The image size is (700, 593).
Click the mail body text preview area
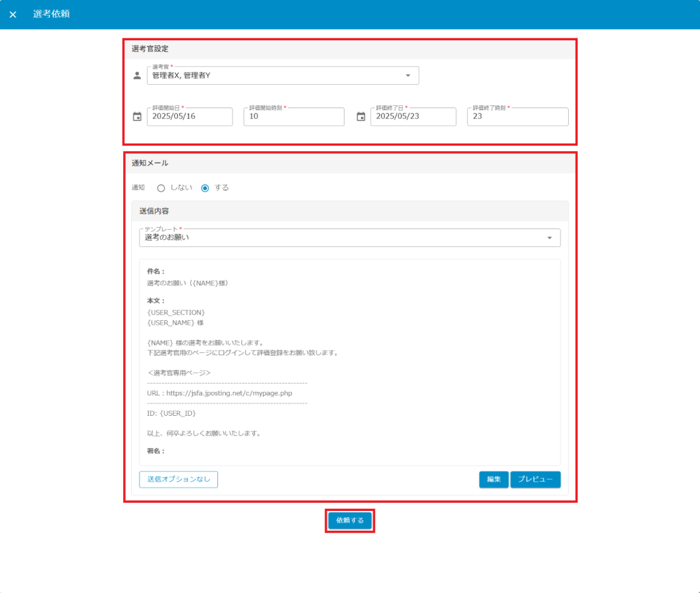(x=349, y=363)
